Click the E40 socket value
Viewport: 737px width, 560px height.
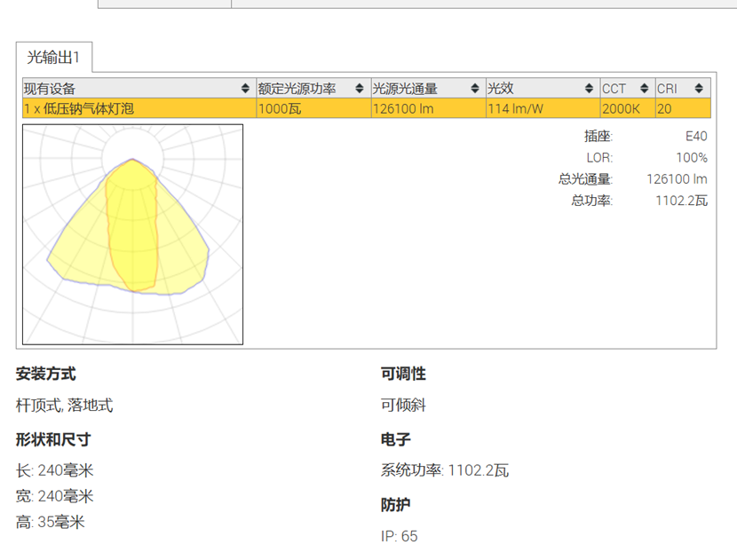coord(696,137)
